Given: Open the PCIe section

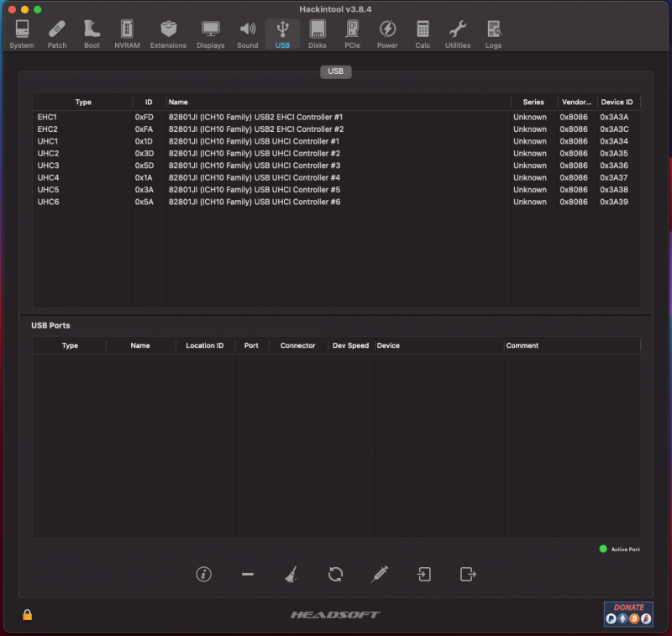Looking at the screenshot, I should pos(352,34).
